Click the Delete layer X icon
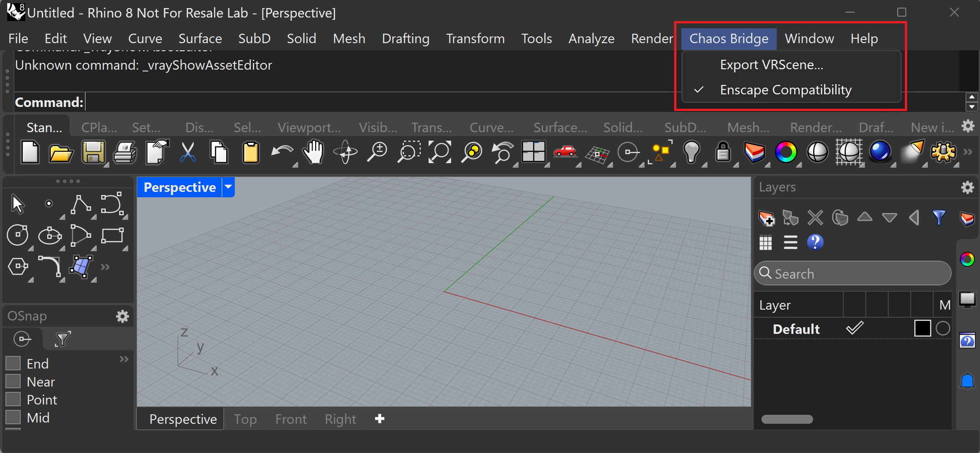 [815, 218]
